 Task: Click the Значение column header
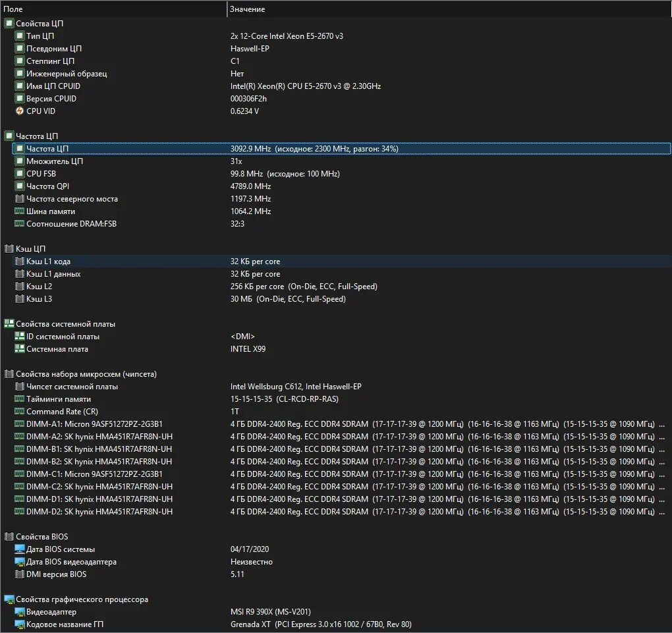click(449, 9)
